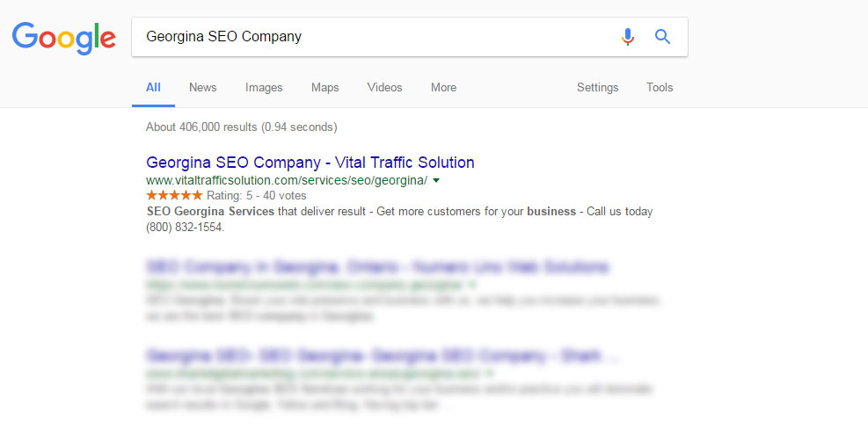Screen dimensions: 868x442
Task: Click the About 406,000 results text
Action: (x=241, y=127)
